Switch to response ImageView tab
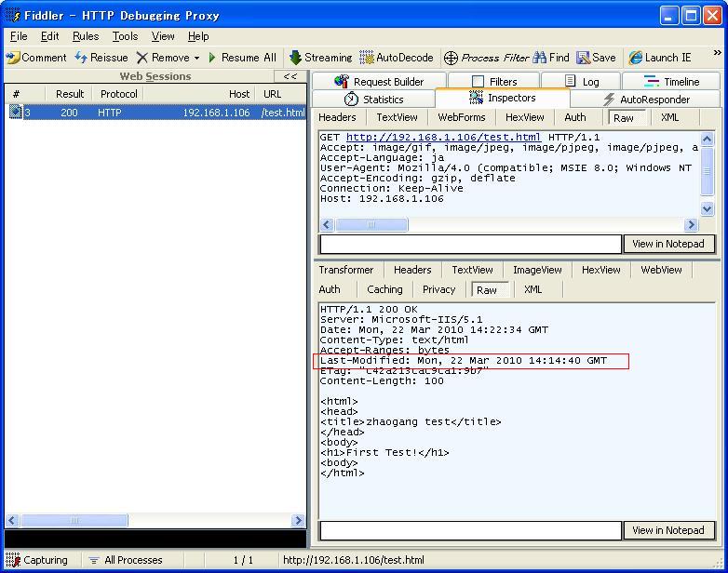 (537, 270)
